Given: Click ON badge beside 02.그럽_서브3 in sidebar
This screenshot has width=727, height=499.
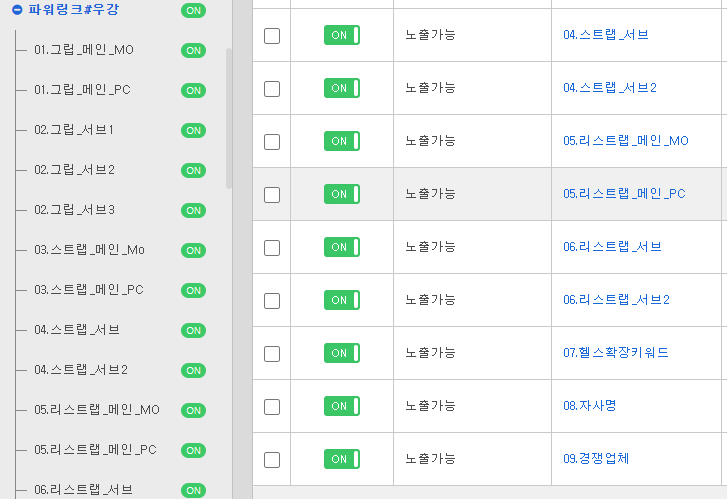Looking at the screenshot, I should (x=193, y=211).
